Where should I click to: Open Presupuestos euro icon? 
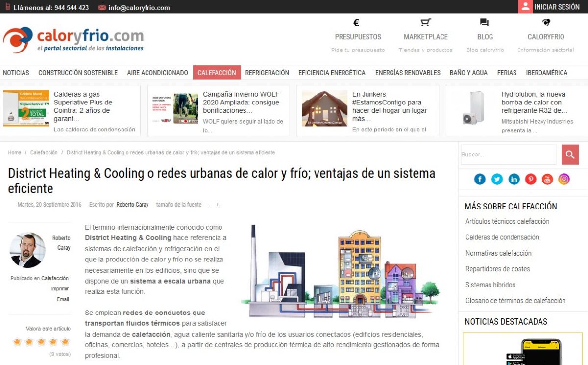357,23
